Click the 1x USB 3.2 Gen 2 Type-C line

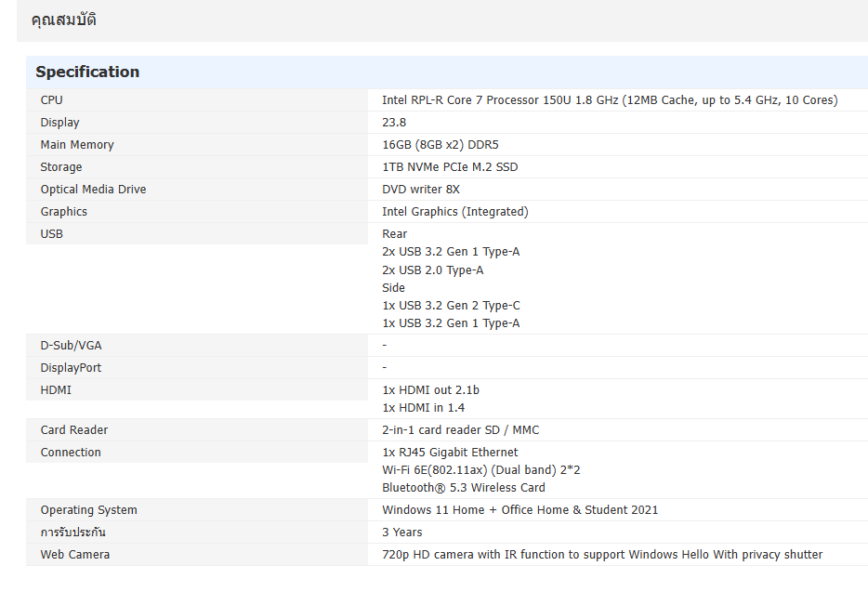[451, 306]
